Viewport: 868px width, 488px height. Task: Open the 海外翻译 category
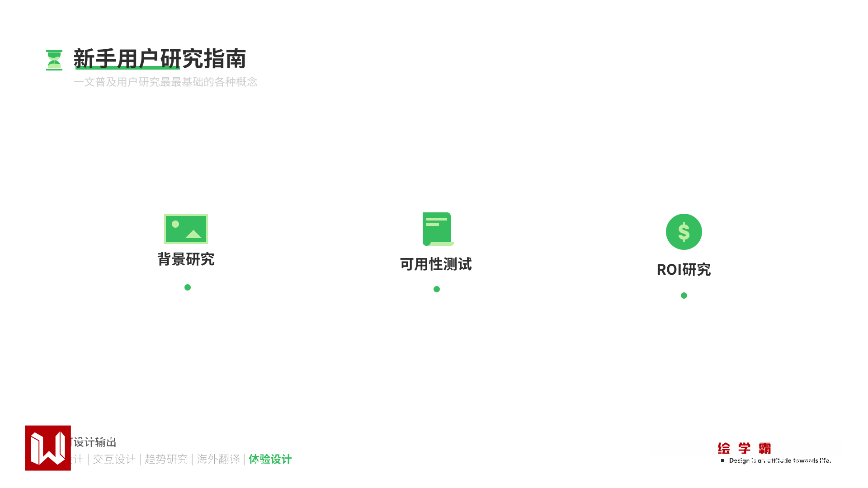pyautogui.click(x=218, y=460)
